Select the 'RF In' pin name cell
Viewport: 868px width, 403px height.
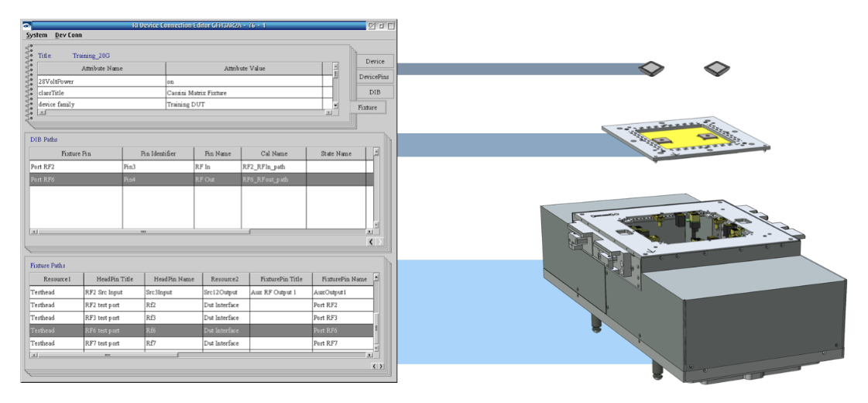tap(218, 167)
